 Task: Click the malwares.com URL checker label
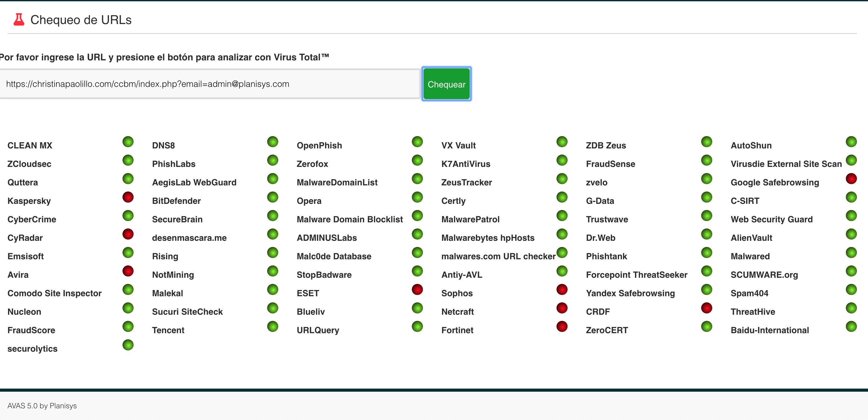click(x=499, y=256)
